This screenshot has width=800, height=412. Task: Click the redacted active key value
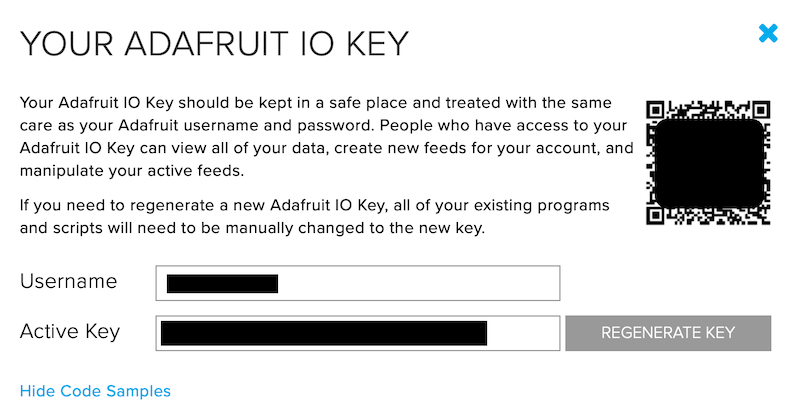pyautogui.click(x=324, y=333)
